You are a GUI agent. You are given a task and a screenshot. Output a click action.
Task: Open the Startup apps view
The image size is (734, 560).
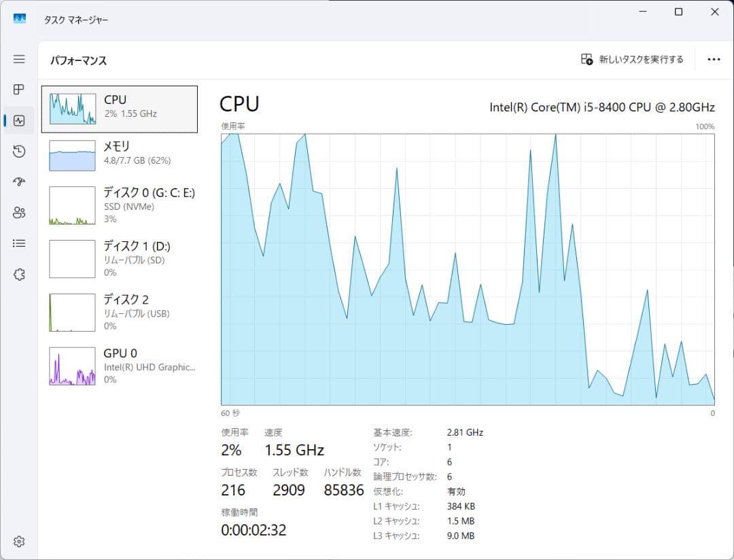[x=18, y=181]
